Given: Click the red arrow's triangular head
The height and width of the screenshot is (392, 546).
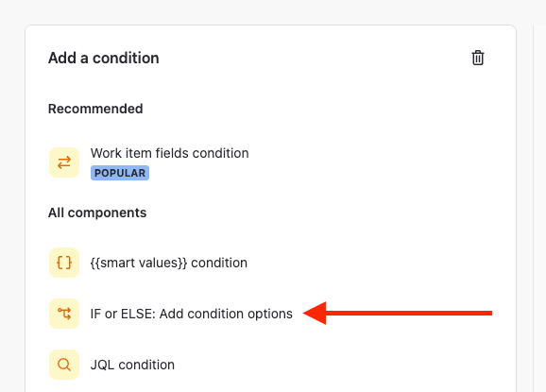Looking at the screenshot, I should coord(316,314).
